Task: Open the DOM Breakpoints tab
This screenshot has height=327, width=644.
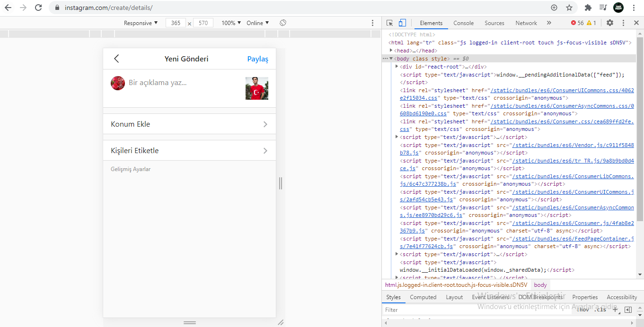Action: [x=541, y=297]
